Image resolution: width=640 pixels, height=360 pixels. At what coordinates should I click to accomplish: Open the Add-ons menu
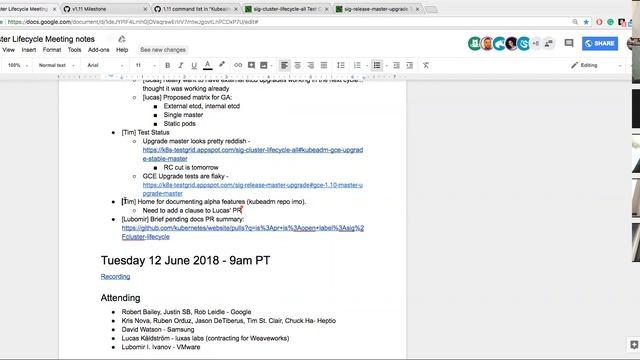click(x=98, y=50)
